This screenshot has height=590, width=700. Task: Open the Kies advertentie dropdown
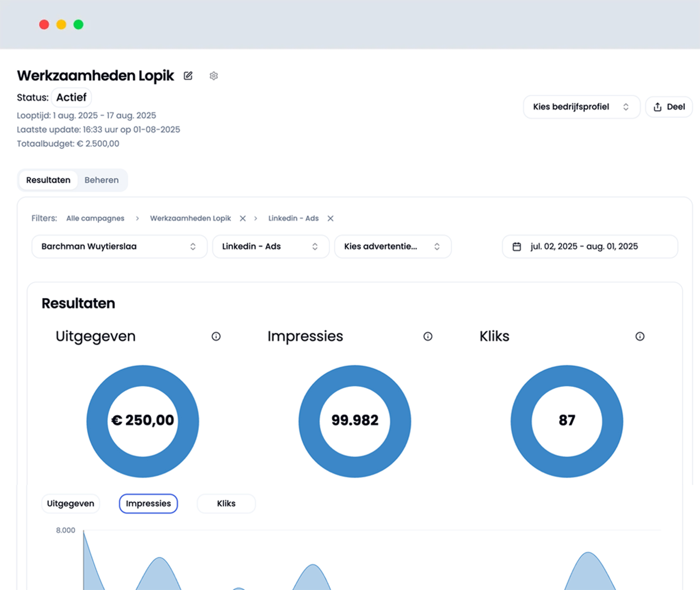pyautogui.click(x=393, y=247)
